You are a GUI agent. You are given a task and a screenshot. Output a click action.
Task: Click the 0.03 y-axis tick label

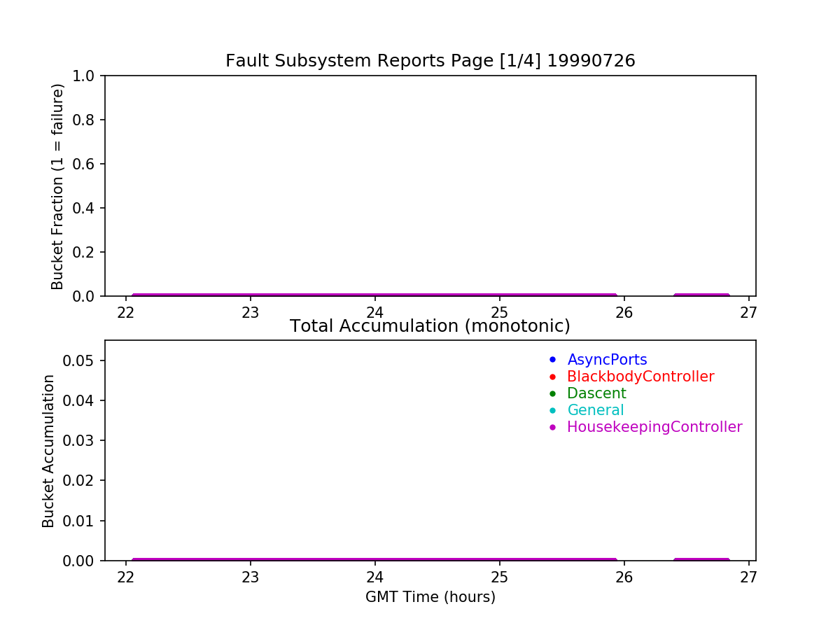tap(83, 441)
